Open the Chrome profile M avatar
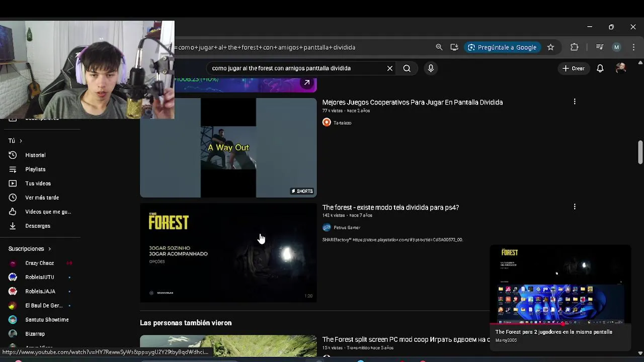This screenshot has width=644, height=362. pyautogui.click(x=616, y=47)
